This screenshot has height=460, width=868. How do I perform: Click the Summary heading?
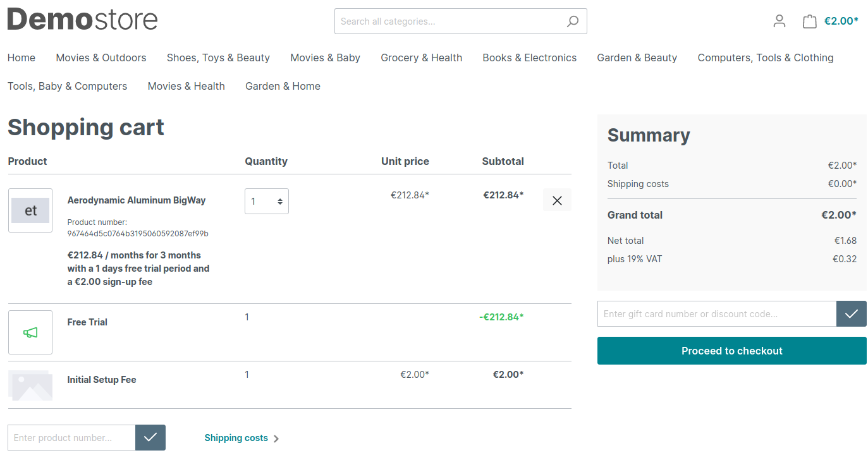649,135
